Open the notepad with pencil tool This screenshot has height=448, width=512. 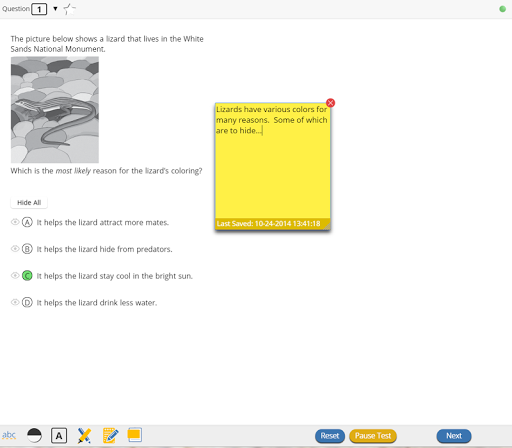pos(110,435)
